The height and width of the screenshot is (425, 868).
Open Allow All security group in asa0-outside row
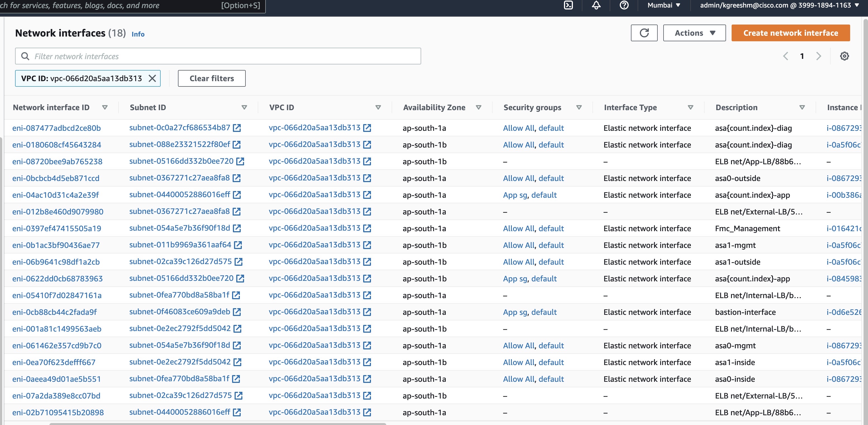click(x=519, y=178)
